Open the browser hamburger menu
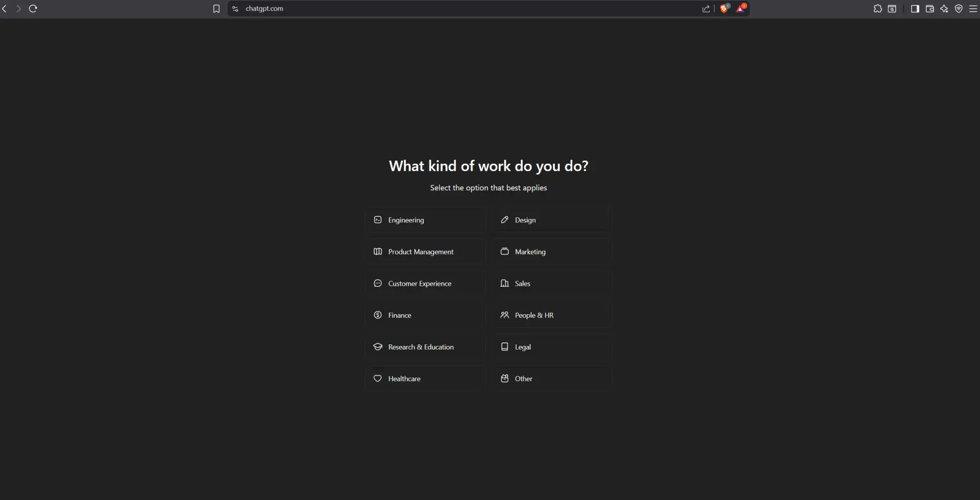Viewport: 980px width, 500px height. [973, 9]
